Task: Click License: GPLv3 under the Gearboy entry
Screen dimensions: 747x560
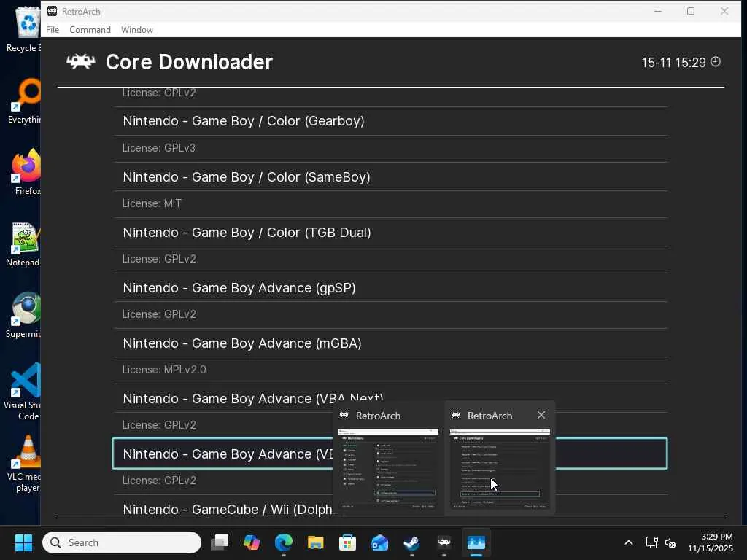Action: tap(158, 148)
